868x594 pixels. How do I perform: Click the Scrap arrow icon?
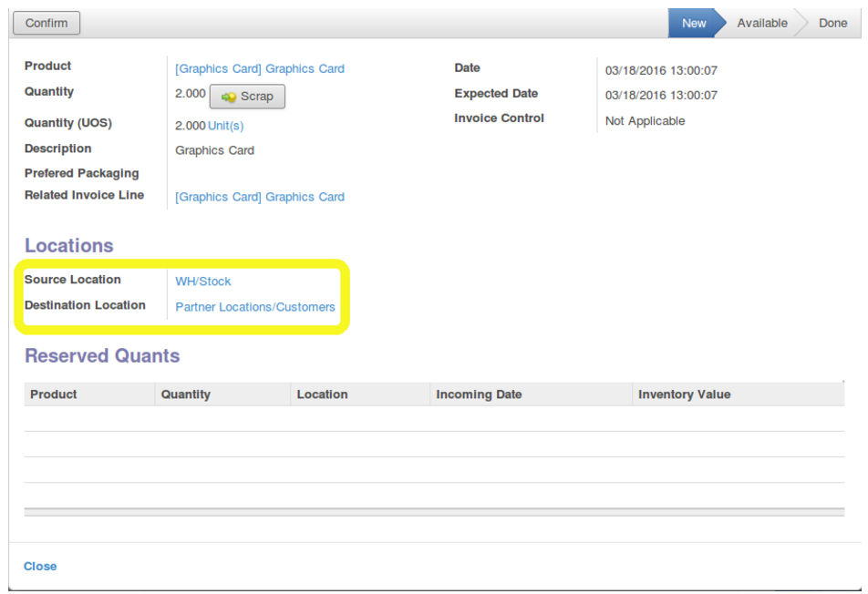[x=229, y=97]
